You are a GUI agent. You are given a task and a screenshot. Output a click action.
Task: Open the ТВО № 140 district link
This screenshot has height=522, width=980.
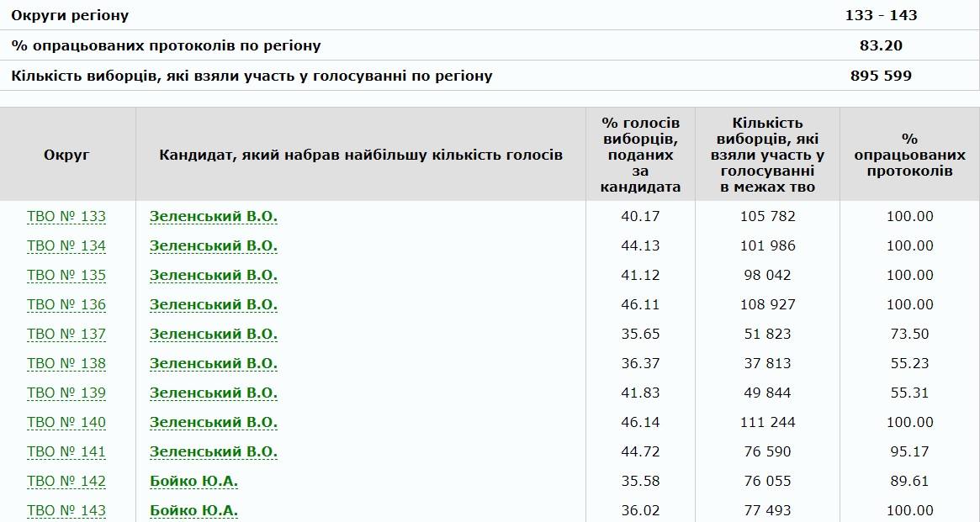(x=66, y=423)
